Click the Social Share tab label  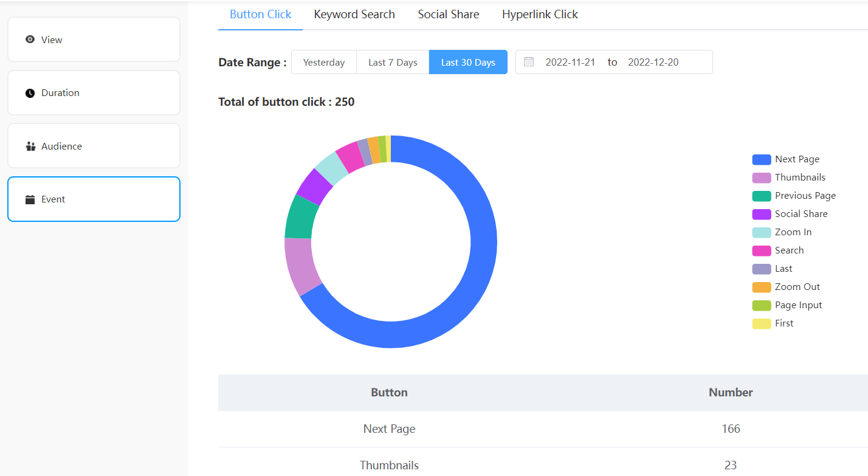[448, 14]
